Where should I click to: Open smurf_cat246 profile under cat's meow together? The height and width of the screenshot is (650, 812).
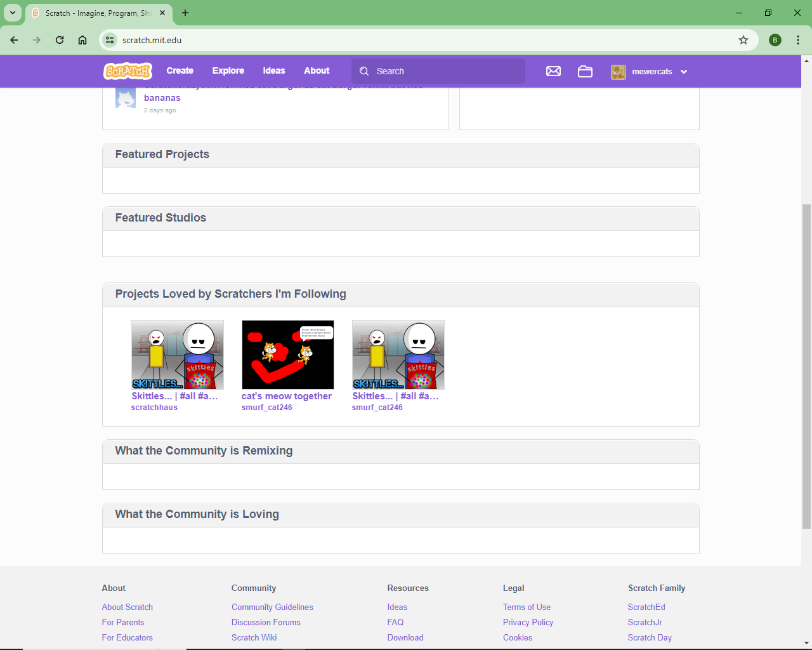pos(266,408)
